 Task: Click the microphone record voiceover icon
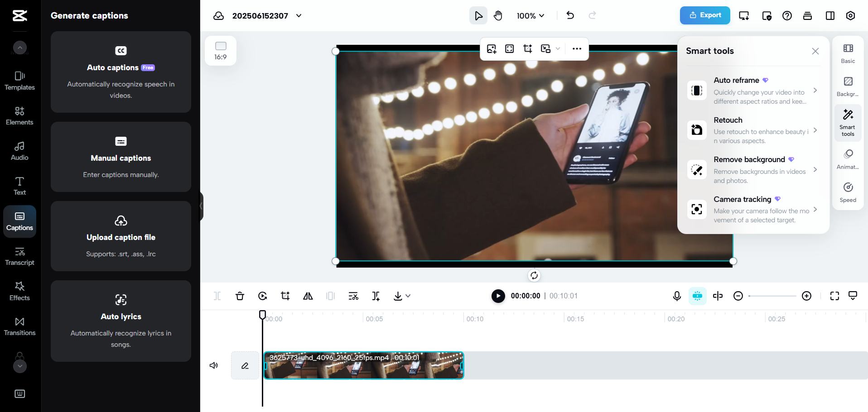pos(677,296)
